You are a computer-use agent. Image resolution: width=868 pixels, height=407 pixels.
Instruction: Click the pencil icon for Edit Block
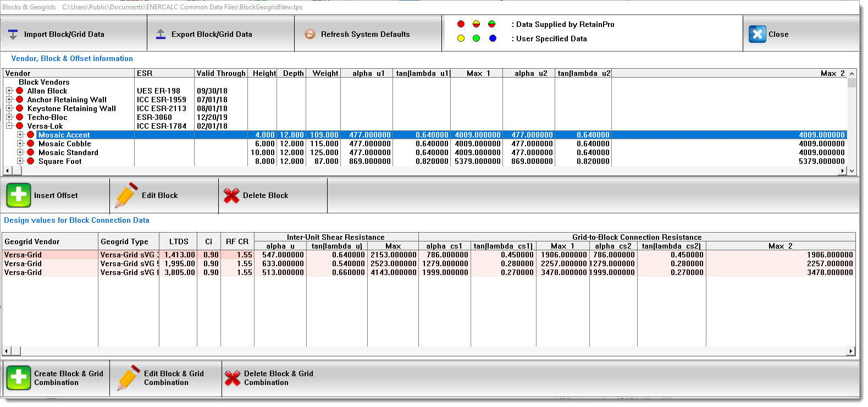126,195
